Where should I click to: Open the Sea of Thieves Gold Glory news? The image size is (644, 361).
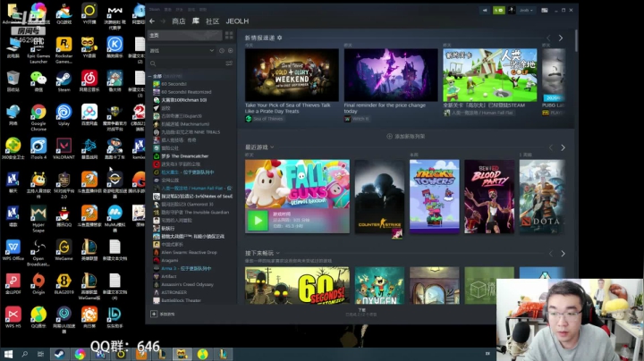(292, 75)
